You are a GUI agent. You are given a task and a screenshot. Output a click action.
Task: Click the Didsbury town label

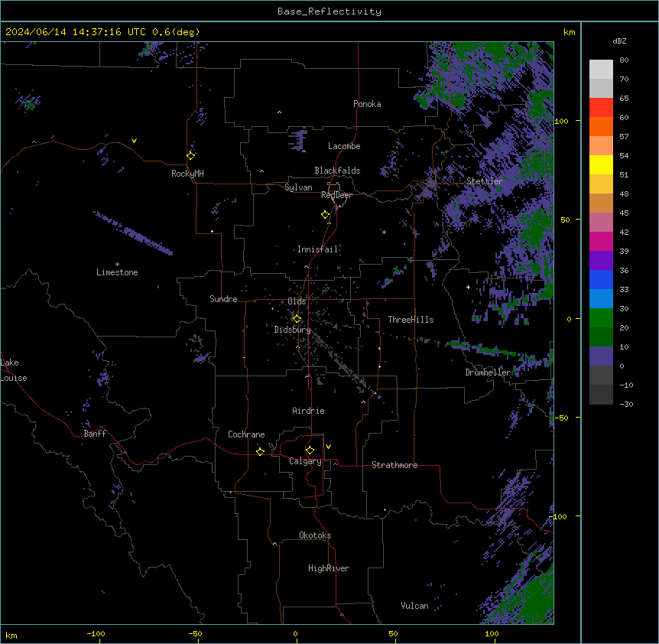pos(293,330)
